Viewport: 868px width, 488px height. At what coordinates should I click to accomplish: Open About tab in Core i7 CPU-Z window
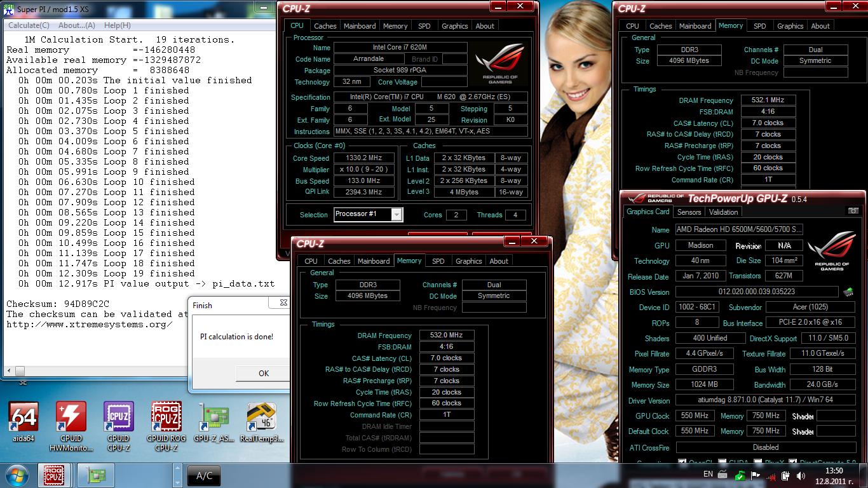(x=485, y=26)
